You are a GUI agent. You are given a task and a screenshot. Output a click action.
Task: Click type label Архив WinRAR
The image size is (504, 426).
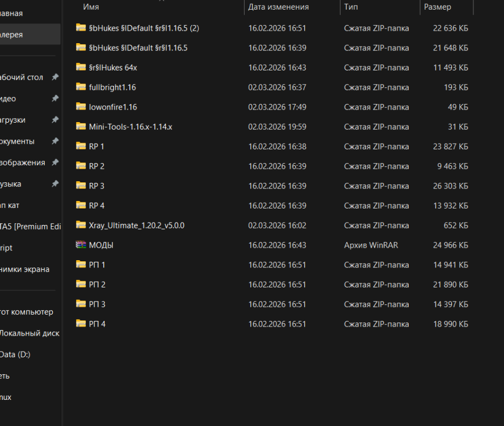click(371, 245)
